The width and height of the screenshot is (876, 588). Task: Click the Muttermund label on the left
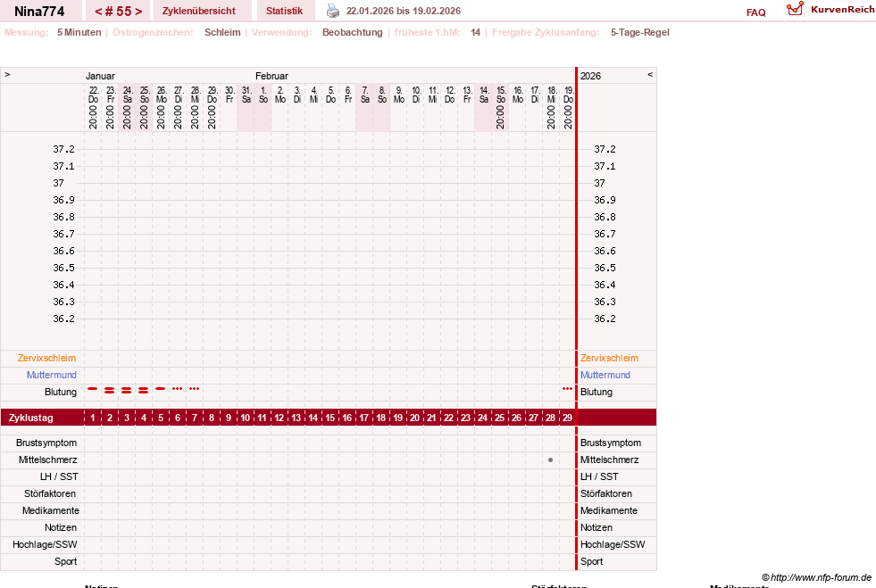(52, 375)
